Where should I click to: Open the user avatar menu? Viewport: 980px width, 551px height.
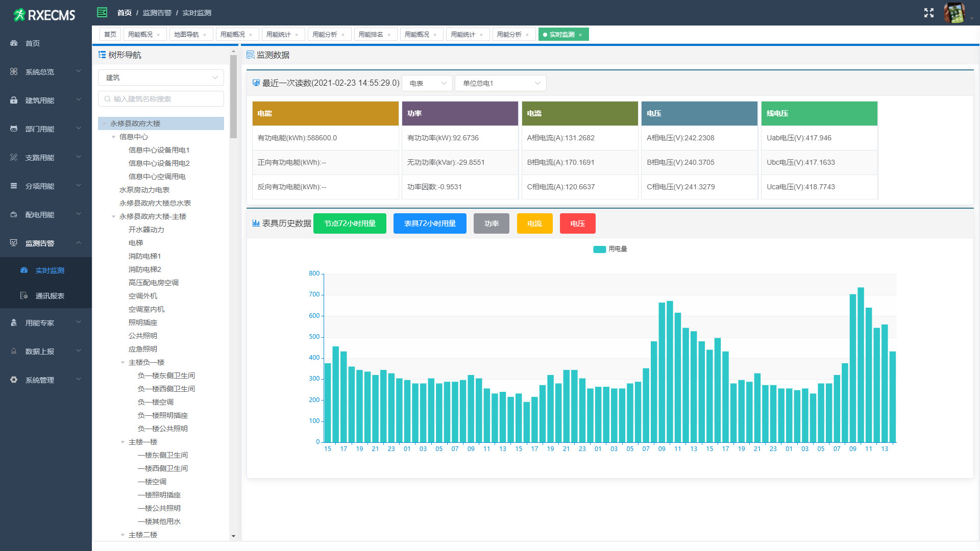[953, 13]
